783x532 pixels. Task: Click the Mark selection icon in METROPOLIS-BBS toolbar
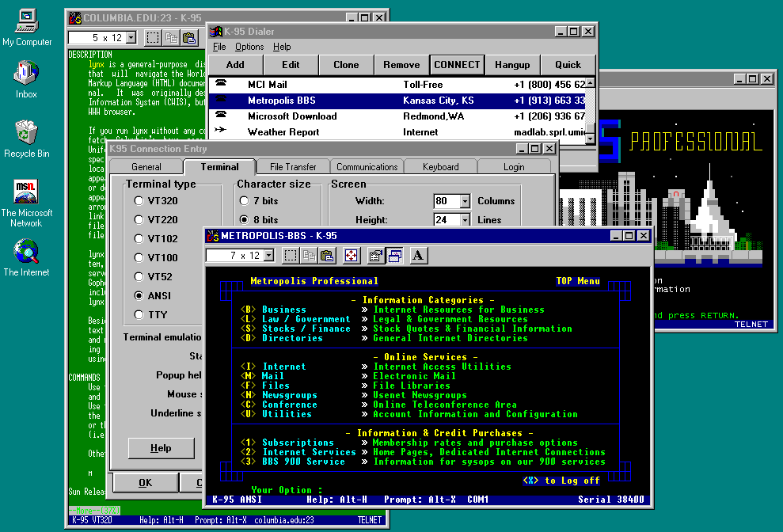tap(291, 255)
